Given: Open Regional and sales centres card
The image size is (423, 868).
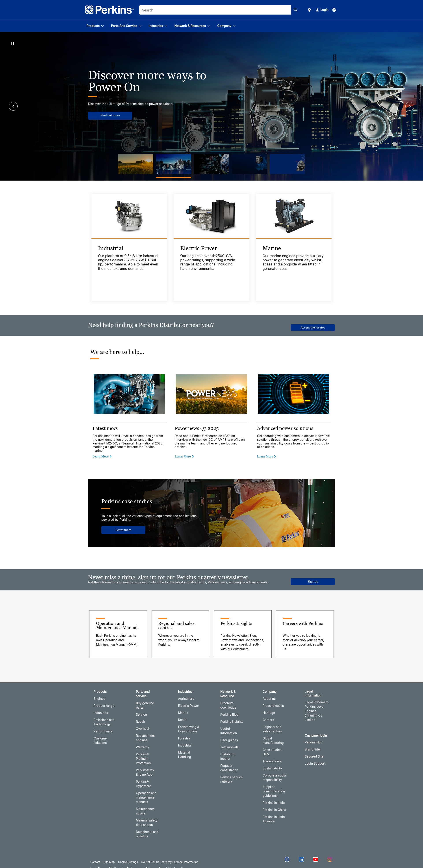Looking at the screenshot, I should (180, 634).
